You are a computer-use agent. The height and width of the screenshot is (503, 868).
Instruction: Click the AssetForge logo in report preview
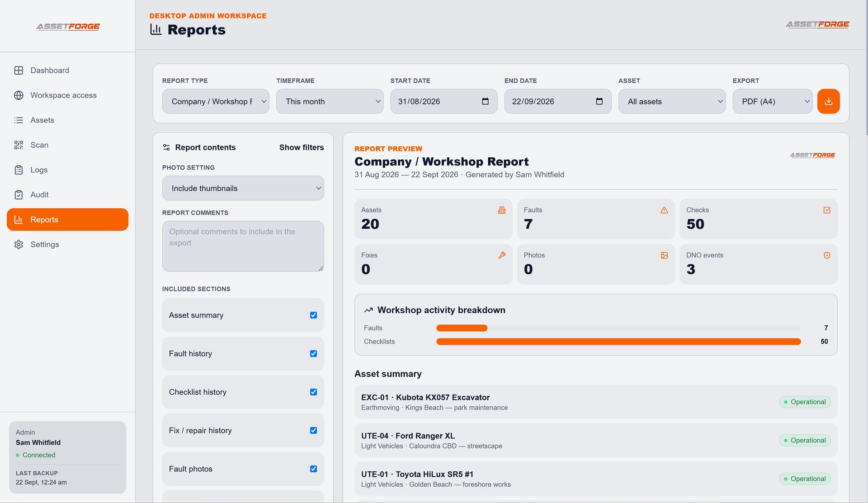(812, 155)
